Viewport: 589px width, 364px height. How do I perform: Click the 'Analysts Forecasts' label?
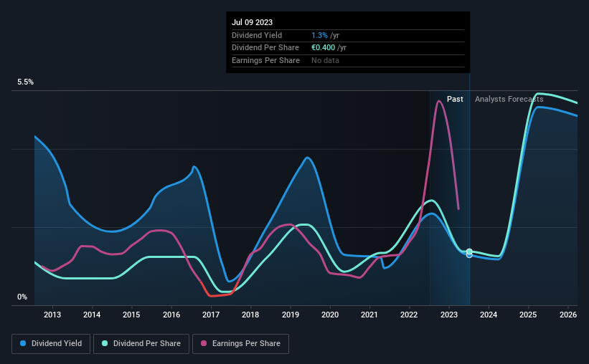click(x=509, y=99)
